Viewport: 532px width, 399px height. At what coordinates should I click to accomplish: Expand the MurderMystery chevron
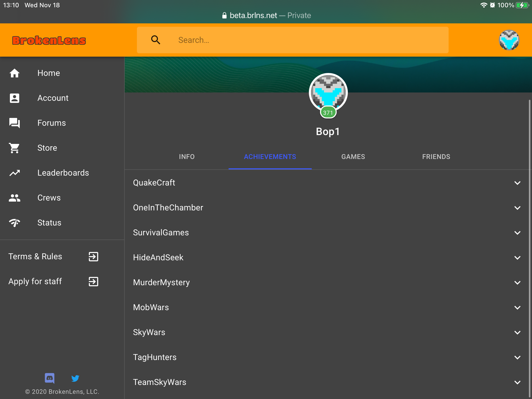(x=517, y=282)
